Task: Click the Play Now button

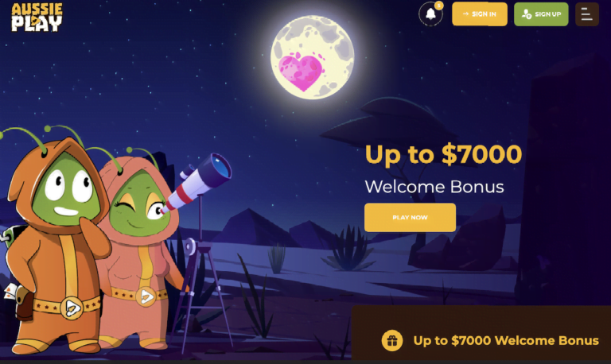Action: [x=410, y=217]
